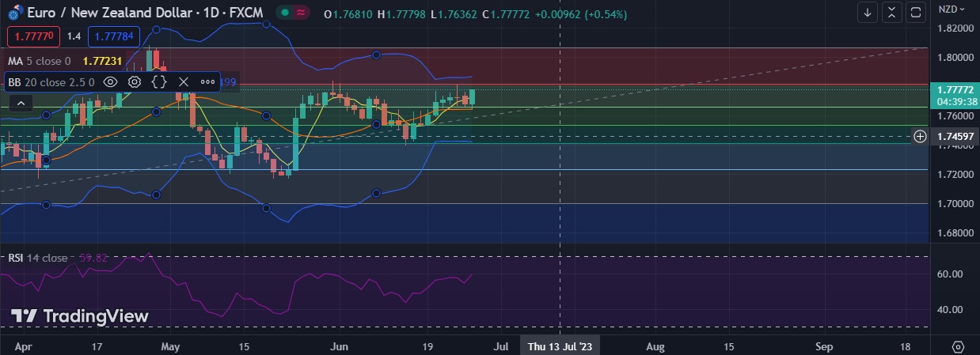Click the pink data-mode wave icon
The width and height of the screenshot is (980, 355).
[x=301, y=13]
